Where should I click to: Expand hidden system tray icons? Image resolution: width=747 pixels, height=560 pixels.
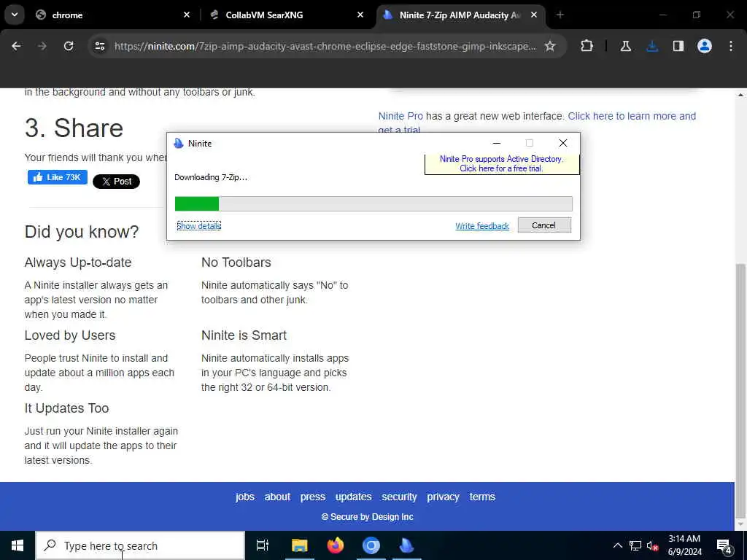click(x=617, y=545)
